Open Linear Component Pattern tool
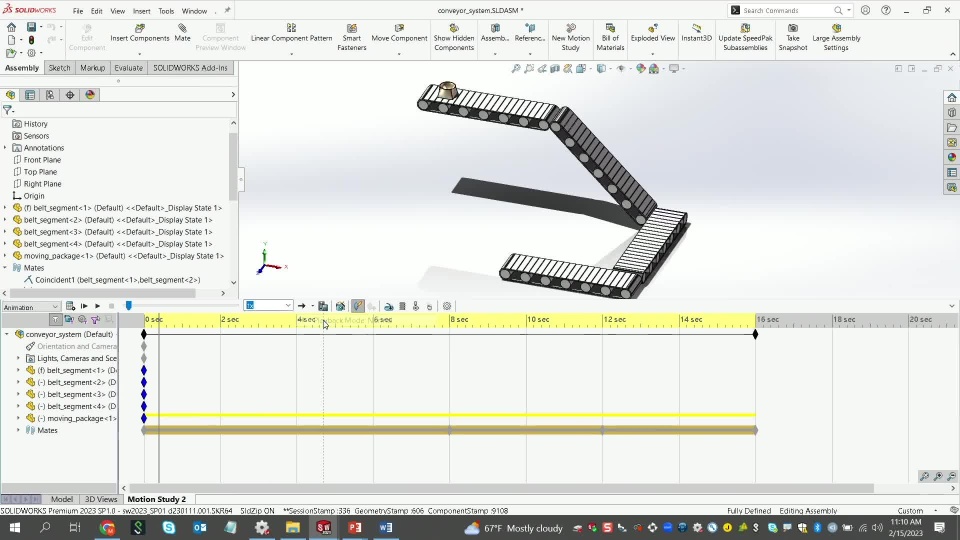960x540 pixels. (x=291, y=33)
